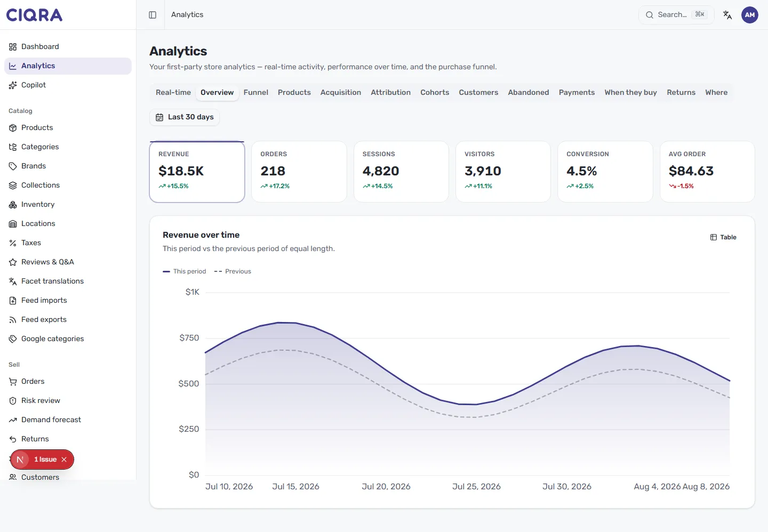Click the Revenue over time heading

coord(201,235)
